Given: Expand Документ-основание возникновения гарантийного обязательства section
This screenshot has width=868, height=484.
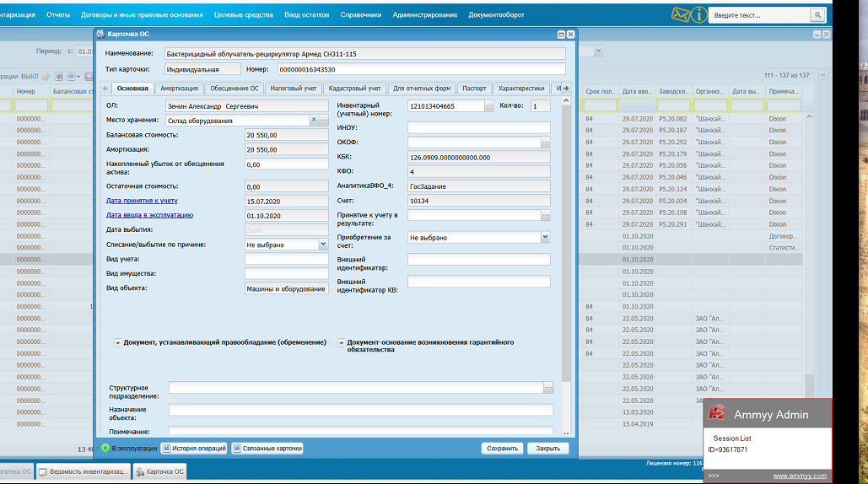Looking at the screenshot, I should (341, 342).
